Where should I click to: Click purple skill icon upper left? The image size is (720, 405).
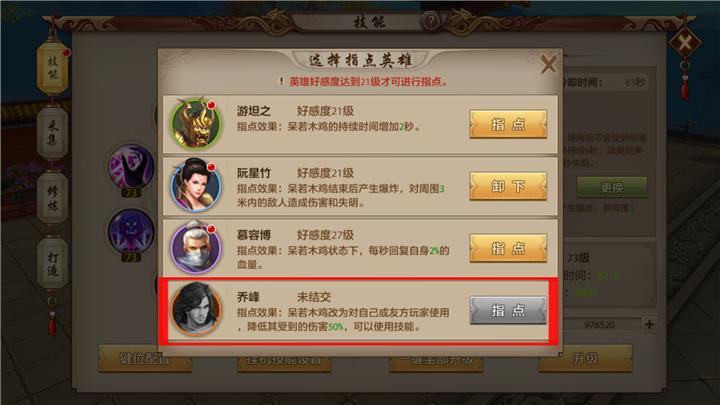click(131, 166)
